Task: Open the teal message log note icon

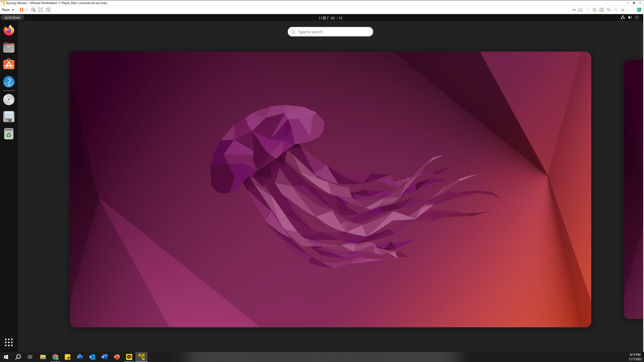Action: pyautogui.click(x=639, y=10)
